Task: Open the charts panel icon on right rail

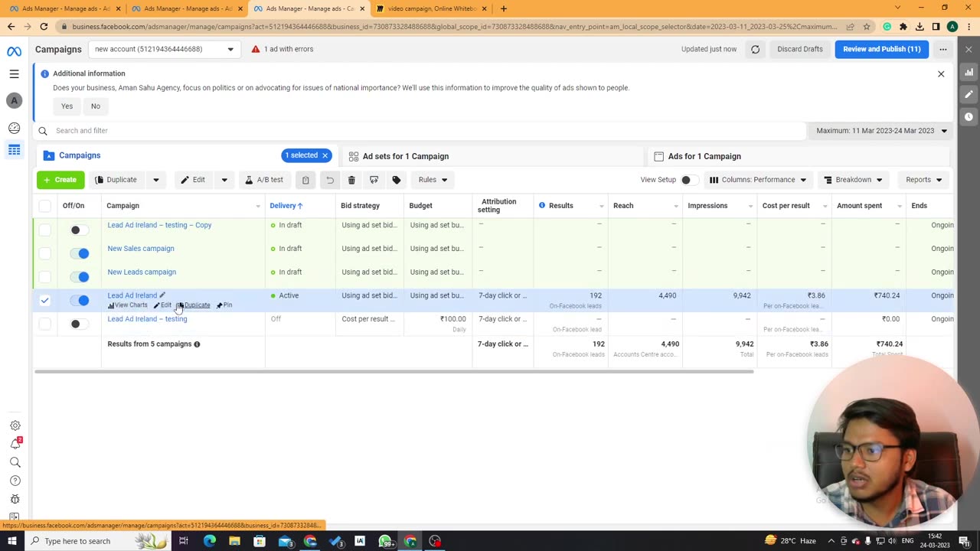Action: tap(969, 72)
